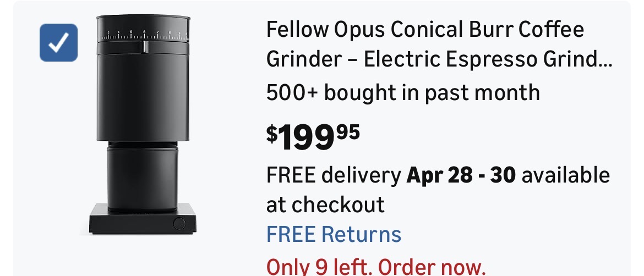The image size is (644, 276).
Task: Click the "at checkout" text
Action: click(x=325, y=205)
